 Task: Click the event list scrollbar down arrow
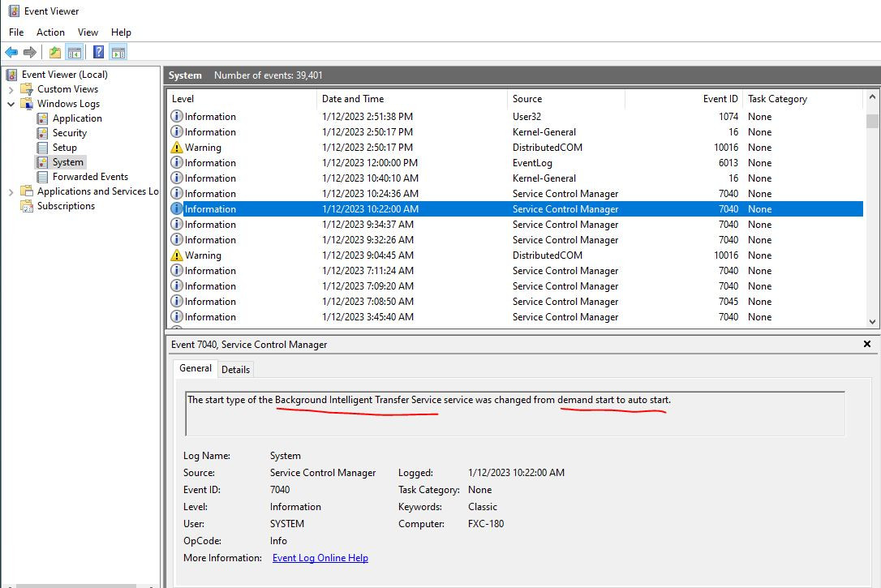tap(872, 322)
